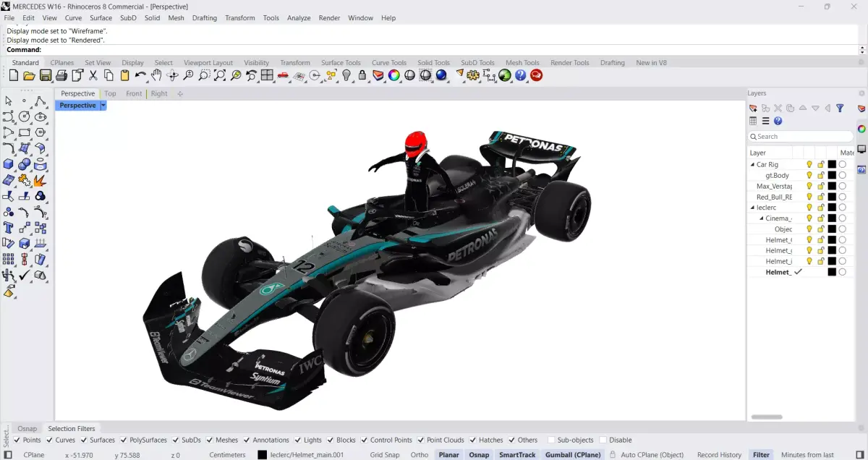
Task: Select the Max_Verstap layer row
Action: [x=801, y=186]
